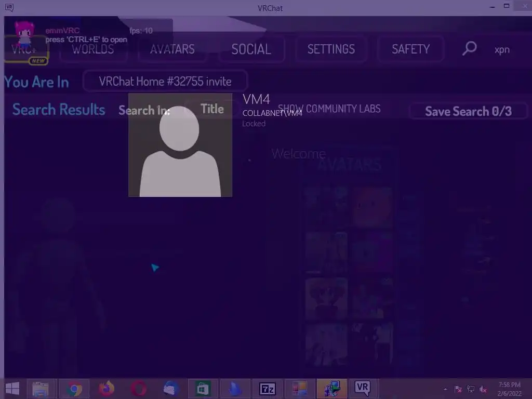Open the search magnifier icon
Image resolution: width=532 pixels, height=399 pixels.
tap(470, 48)
